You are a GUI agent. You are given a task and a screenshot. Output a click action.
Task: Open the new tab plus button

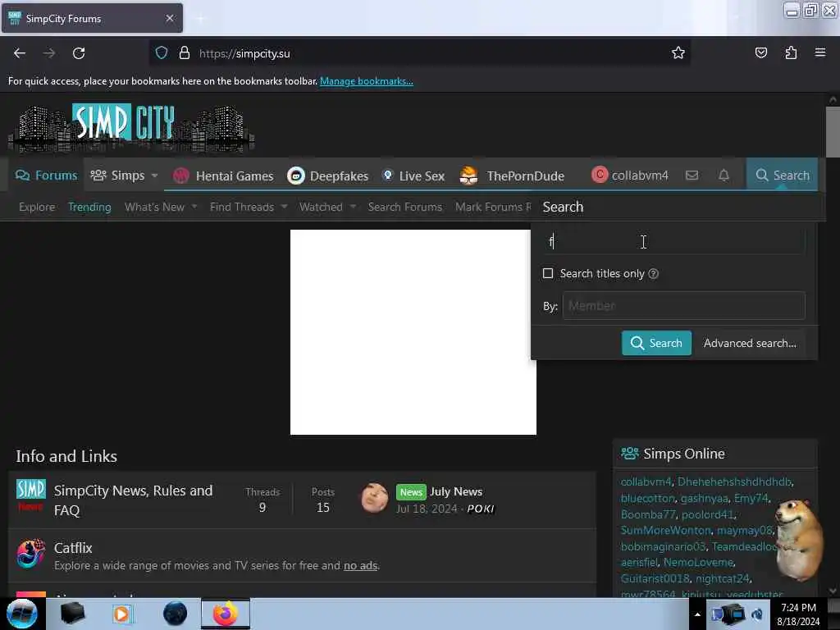(x=200, y=19)
